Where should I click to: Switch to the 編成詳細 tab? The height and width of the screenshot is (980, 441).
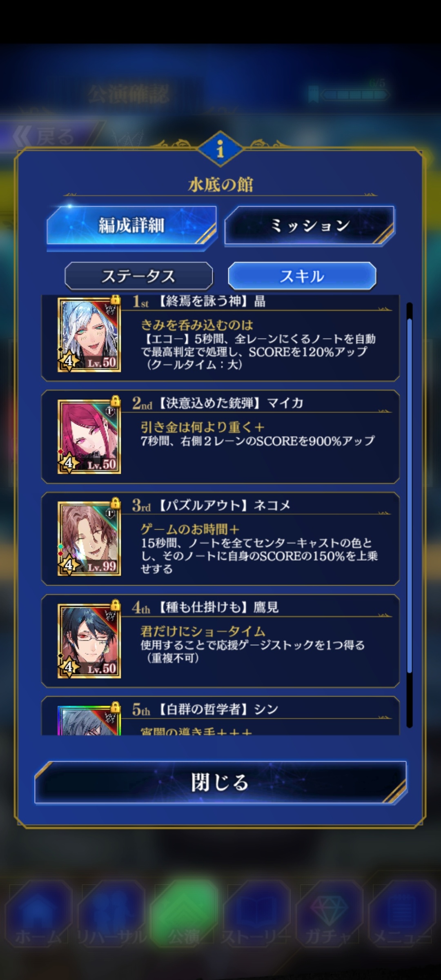tap(131, 226)
